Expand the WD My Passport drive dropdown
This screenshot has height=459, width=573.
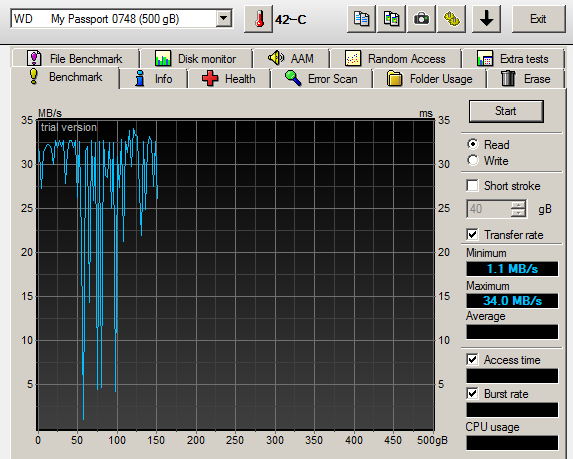point(223,18)
